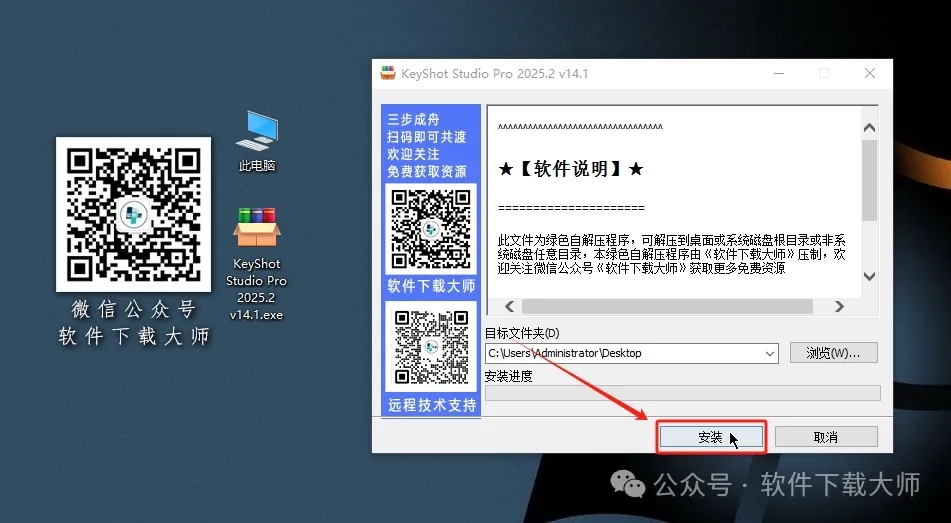This screenshot has height=523, width=951.
Task: Click the 目标文件夹(D) label
Action: coord(522,333)
